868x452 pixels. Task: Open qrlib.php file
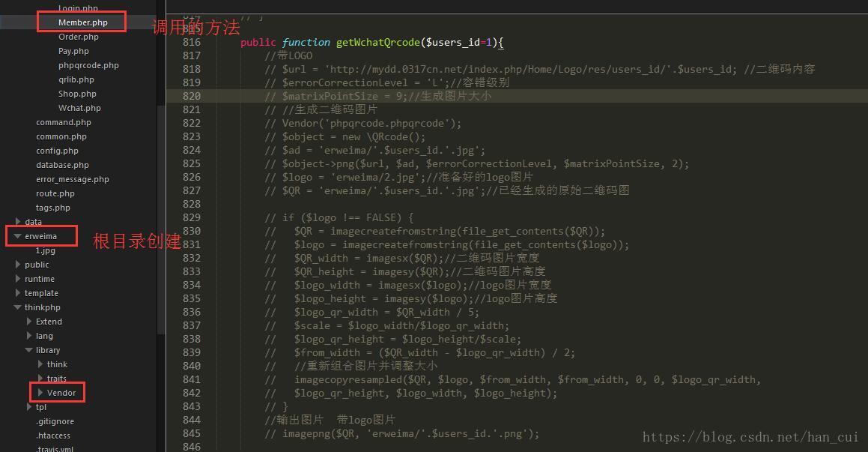coord(76,79)
